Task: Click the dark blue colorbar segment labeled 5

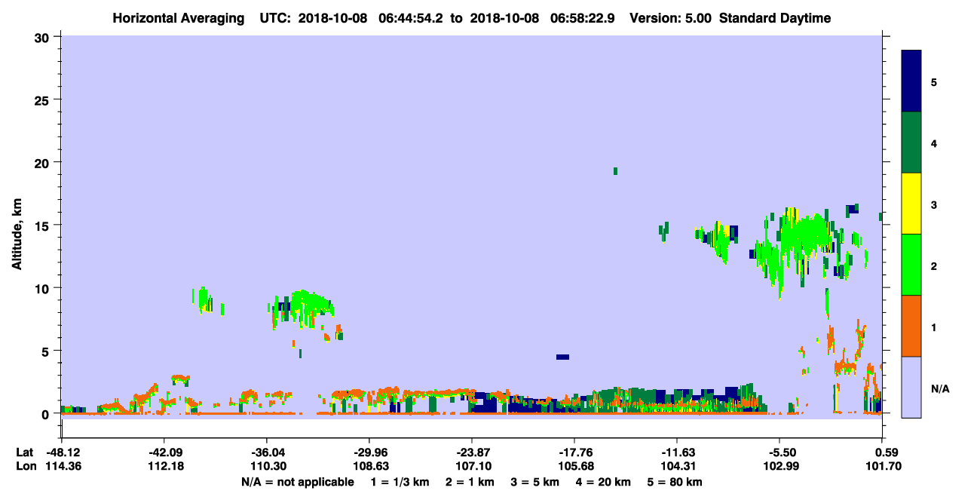Action: [911, 81]
